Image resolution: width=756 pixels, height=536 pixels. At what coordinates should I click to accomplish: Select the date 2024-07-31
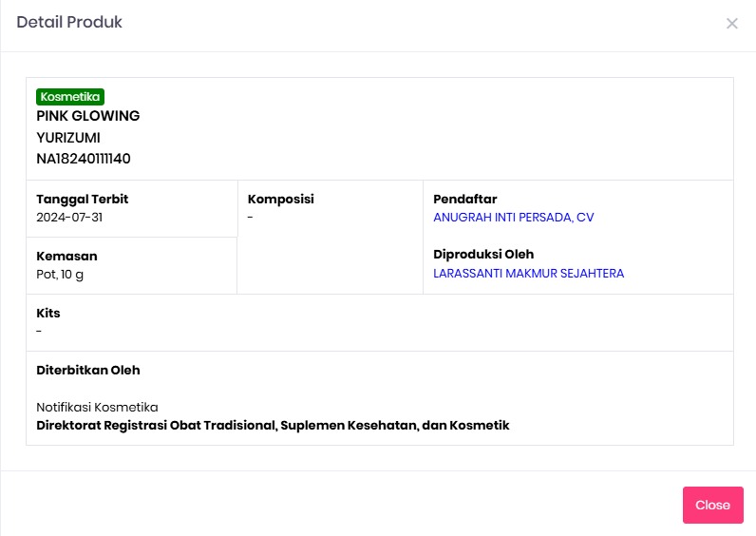coord(69,218)
